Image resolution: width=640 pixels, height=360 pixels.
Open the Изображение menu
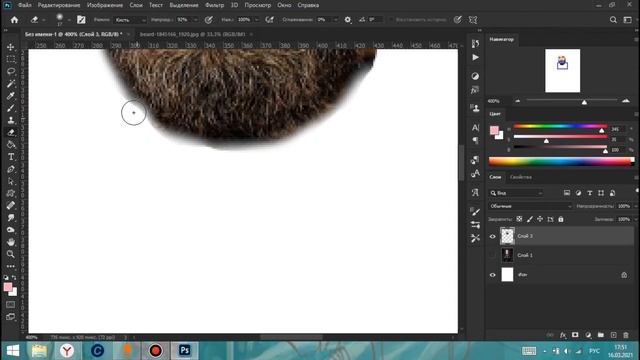tap(105, 5)
